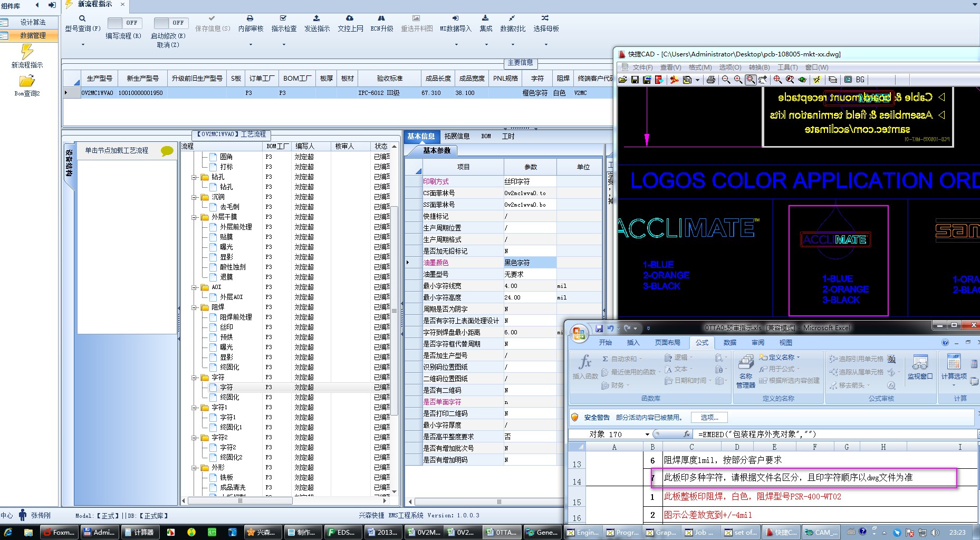Click 数据对比 toolbar icon
This screenshot has height=540, width=980.
tap(512, 18)
